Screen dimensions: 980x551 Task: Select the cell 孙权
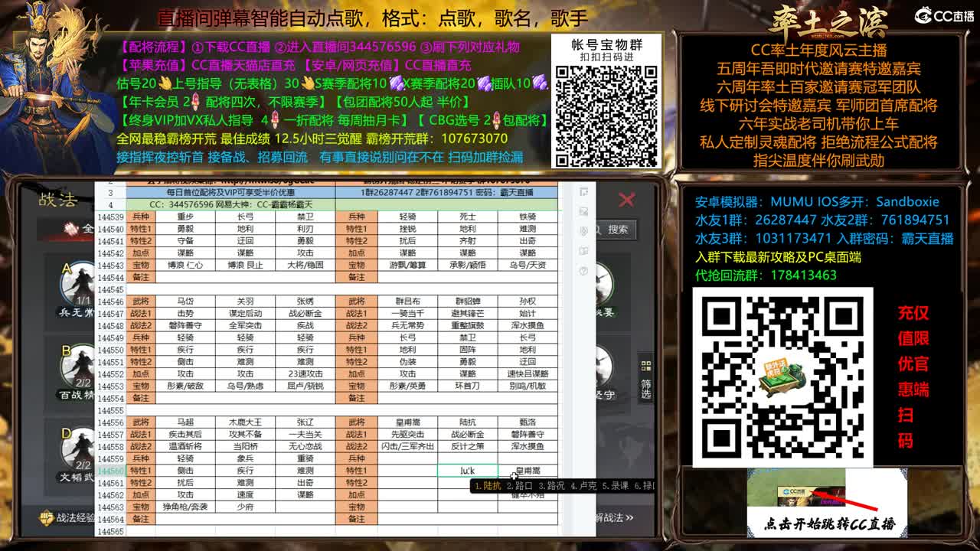[x=528, y=302]
